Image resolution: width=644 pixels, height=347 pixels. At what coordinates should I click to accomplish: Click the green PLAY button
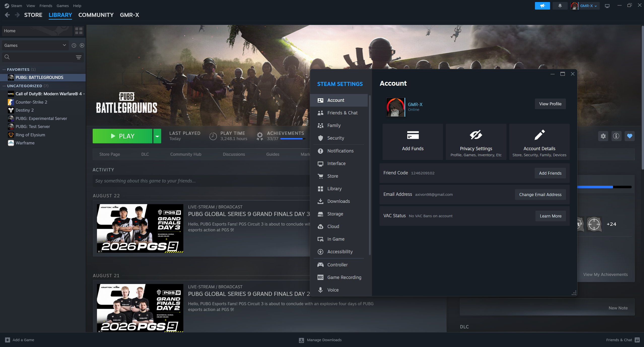pyautogui.click(x=122, y=136)
